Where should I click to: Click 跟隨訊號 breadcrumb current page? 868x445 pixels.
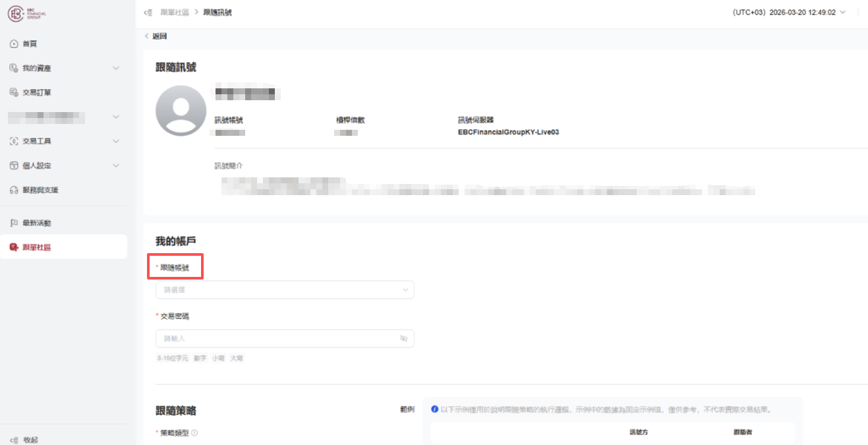coord(217,13)
